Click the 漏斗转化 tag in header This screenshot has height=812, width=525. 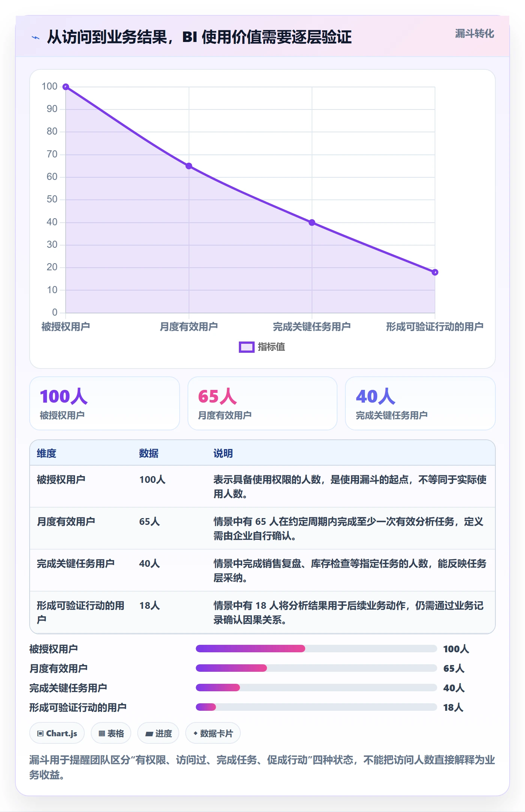click(474, 34)
